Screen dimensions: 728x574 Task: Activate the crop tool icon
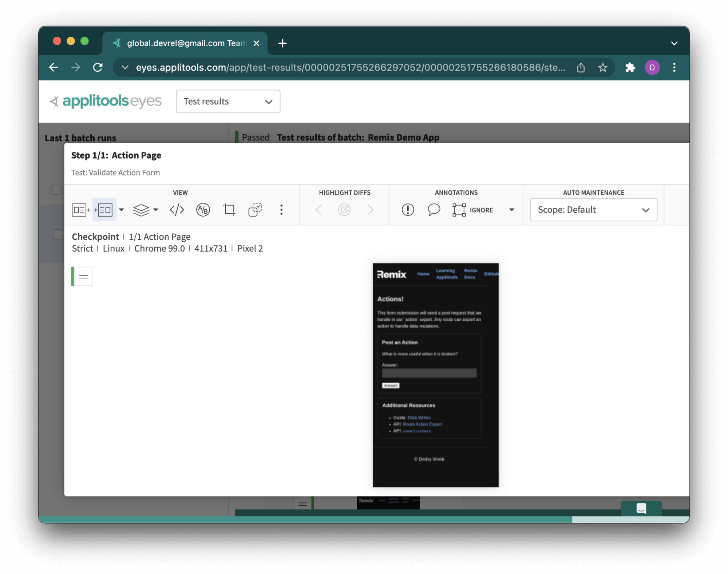point(229,210)
